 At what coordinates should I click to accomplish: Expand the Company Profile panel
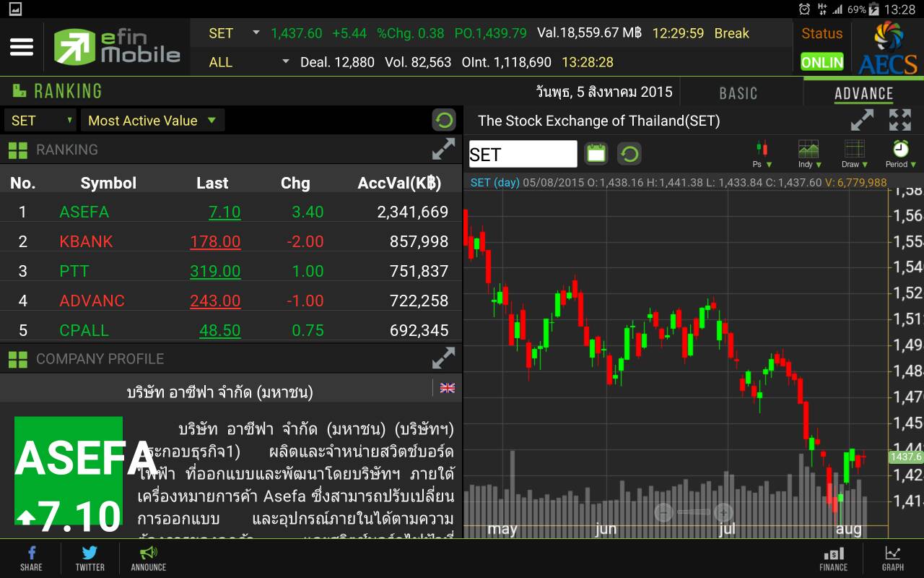click(443, 358)
